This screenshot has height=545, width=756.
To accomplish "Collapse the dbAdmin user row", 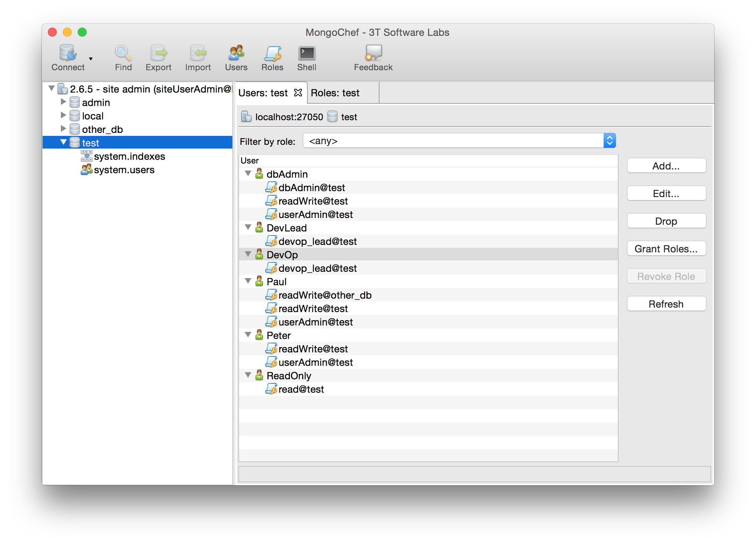I will pyautogui.click(x=248, y=174).
